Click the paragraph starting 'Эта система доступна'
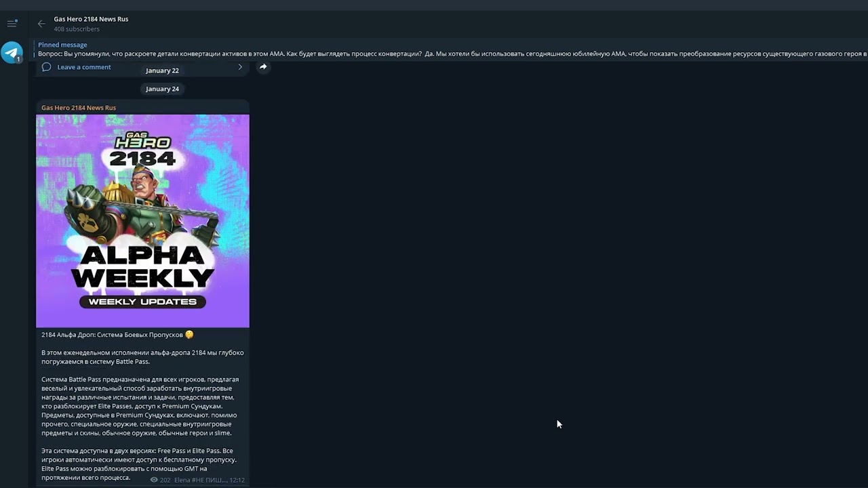The image size is (868, 488). tap(139, 464)
